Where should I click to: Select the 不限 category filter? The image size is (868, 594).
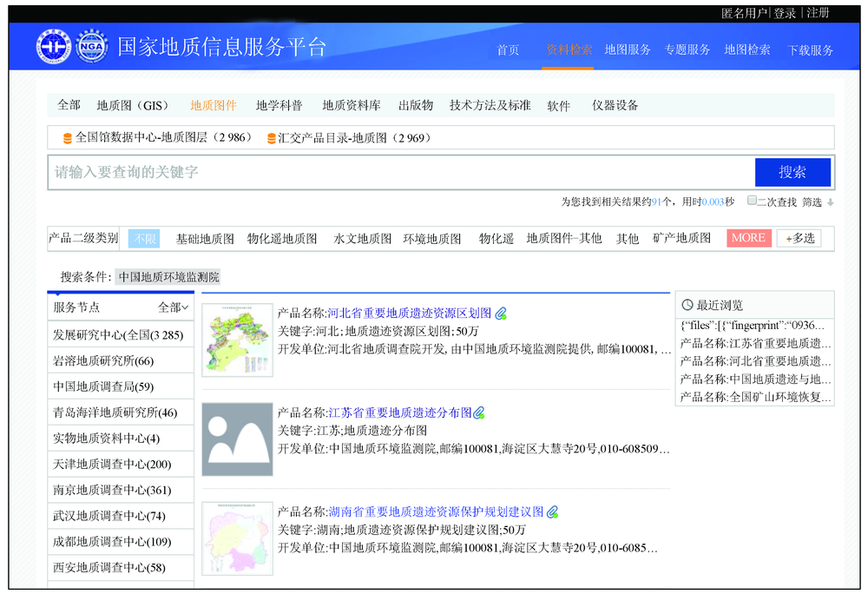pos(144,239)
